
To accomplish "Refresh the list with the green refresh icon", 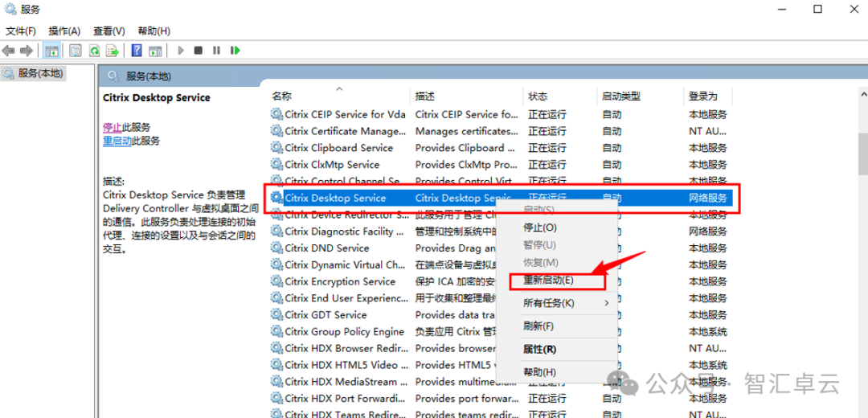I will point(94,51).
